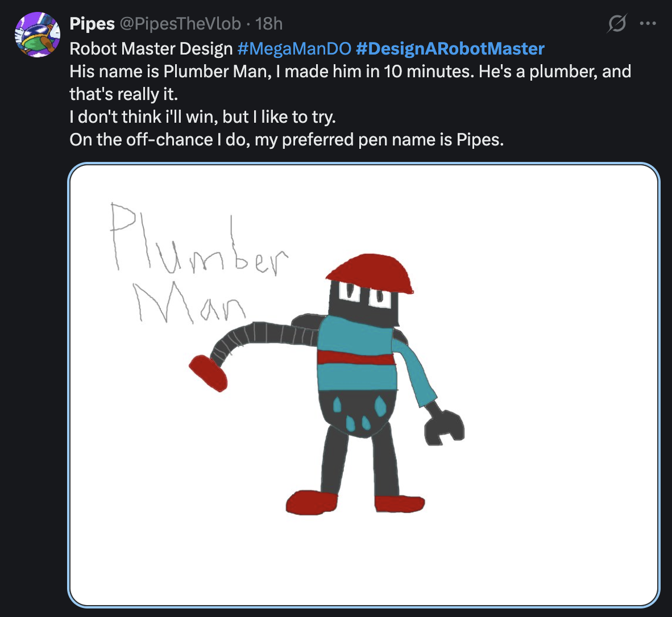Click the robot's red cap in drawing
Image resolution: width=672 pixels, height=617 pixels.
tap(370, 274)
